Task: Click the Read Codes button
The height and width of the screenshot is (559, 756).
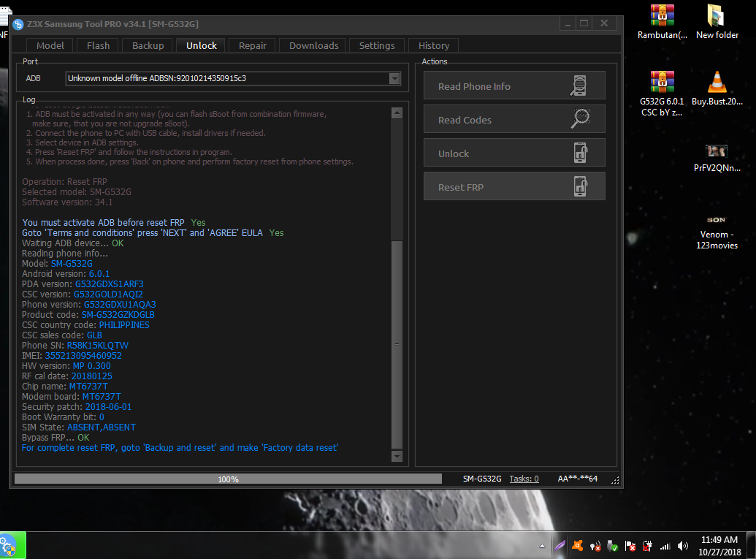Action: click(514, 119)
